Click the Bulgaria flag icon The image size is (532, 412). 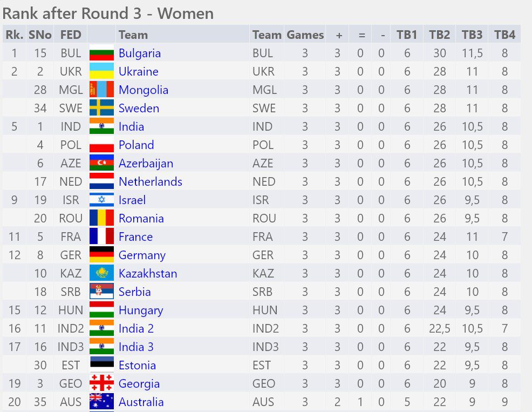click(101, 52)
